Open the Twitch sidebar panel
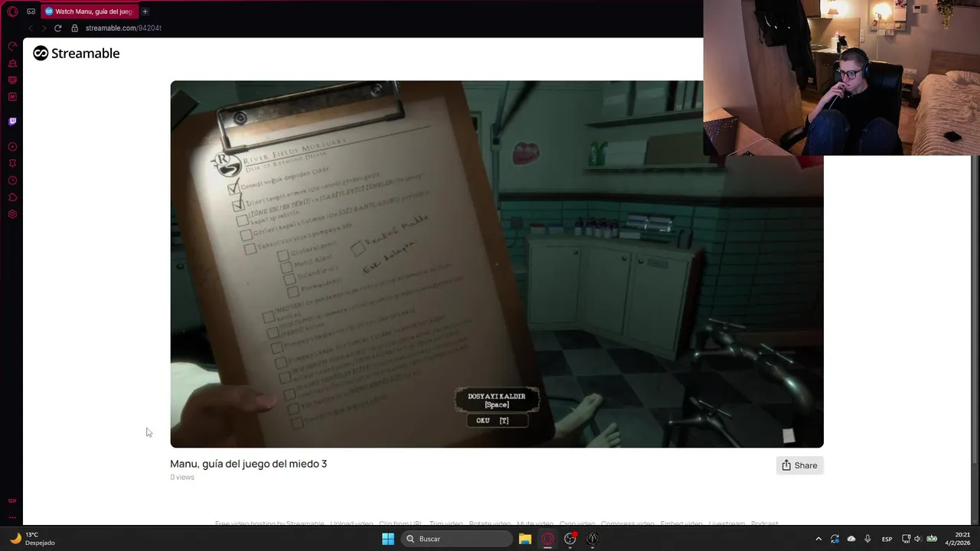Image resolution: width=980 pixels, height=551 pixels. point(12,122)
